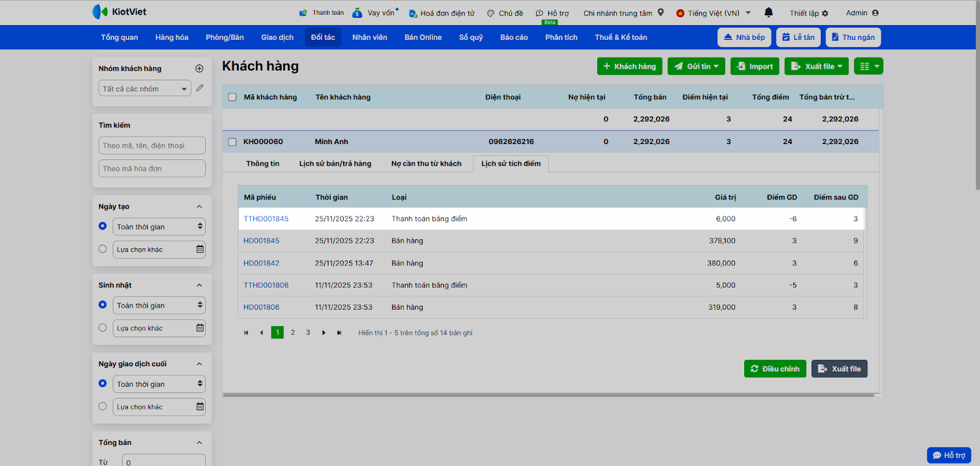Go to last page of points history
The width and height of the screenshot is (980, 466).
[x=339, y=333]
